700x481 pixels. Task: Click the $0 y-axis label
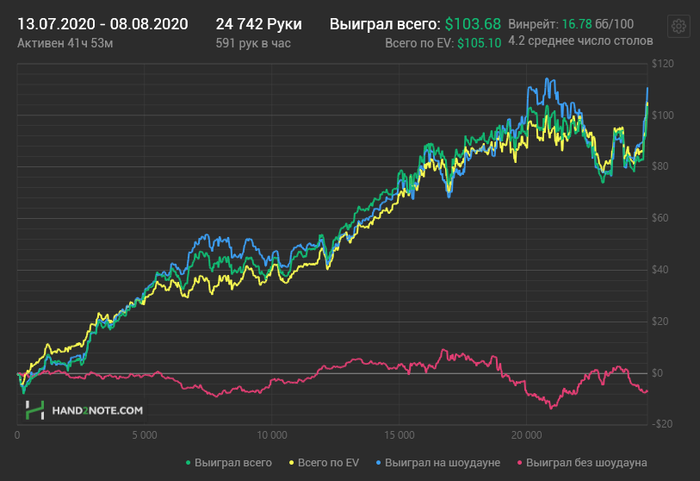(657, 373)
